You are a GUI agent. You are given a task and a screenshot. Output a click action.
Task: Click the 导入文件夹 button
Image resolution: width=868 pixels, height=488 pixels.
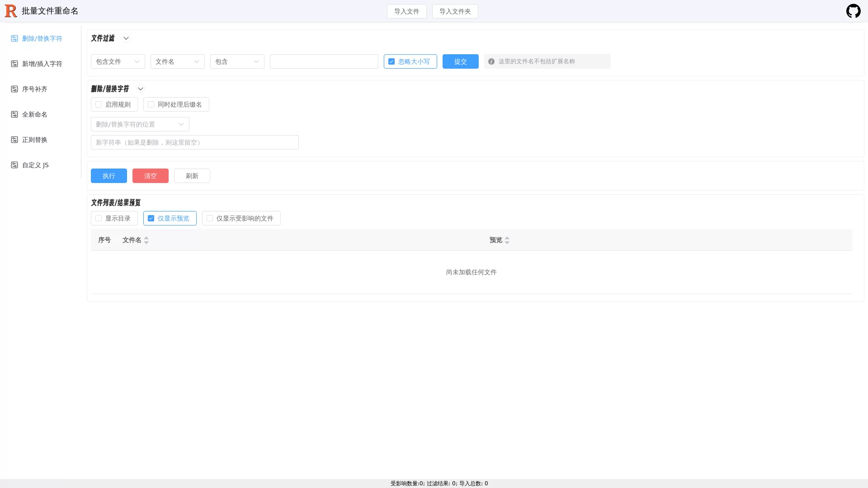[x=455, y=11]
